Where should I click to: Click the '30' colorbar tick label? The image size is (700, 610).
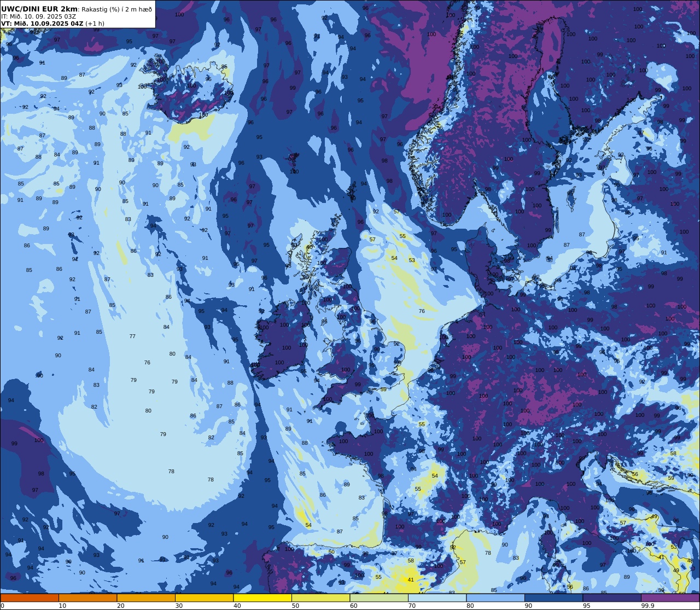(x=179, y=606)
